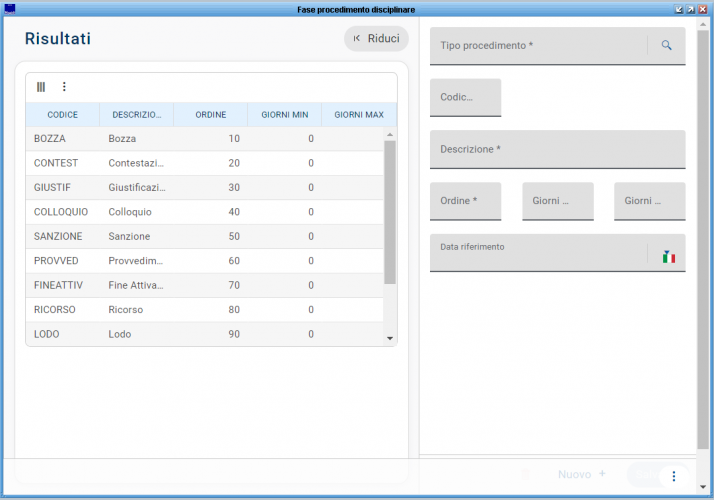Open the table column chooser icon
Screen dimensions: 714x500
pos(41,87)
